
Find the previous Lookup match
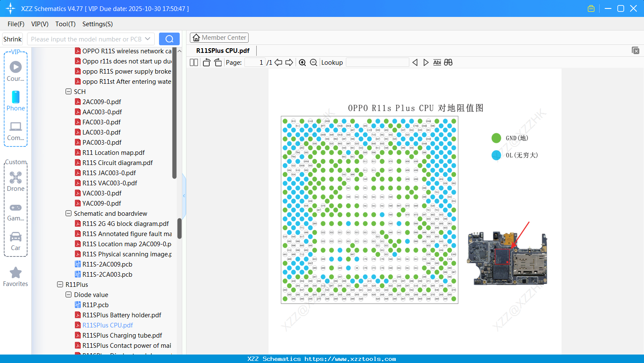pos(415,62)
